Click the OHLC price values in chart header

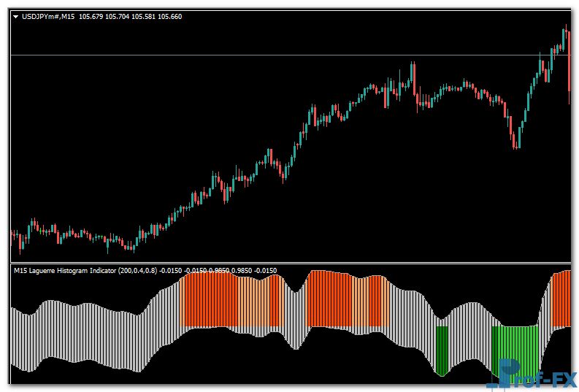point(131,16)
